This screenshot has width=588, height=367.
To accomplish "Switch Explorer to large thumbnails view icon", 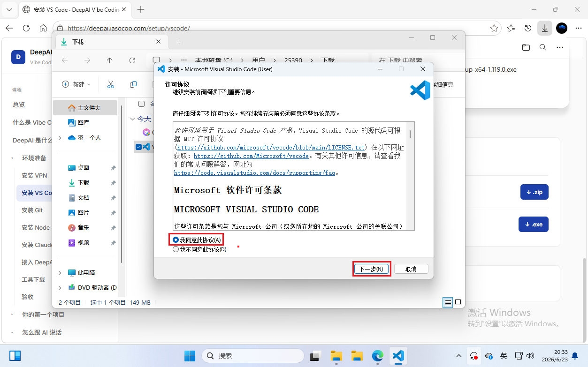I will click(458, 302).
